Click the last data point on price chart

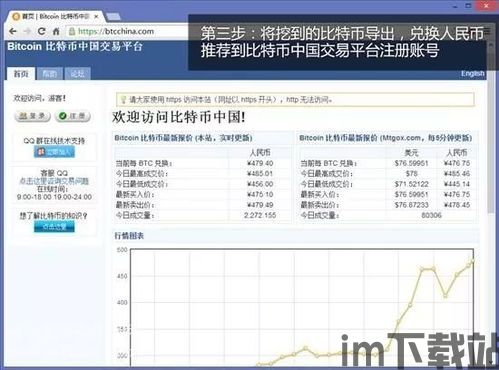(472, 261)
